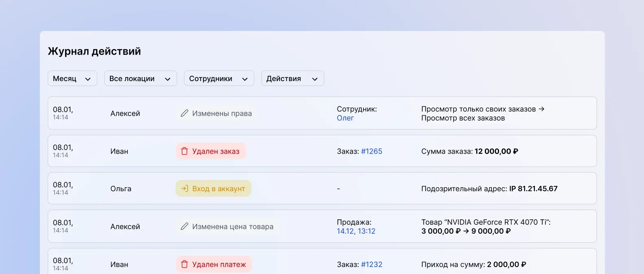
Task: Click the pencil icon in Изменена цена товара
Action: pos(184,227)
